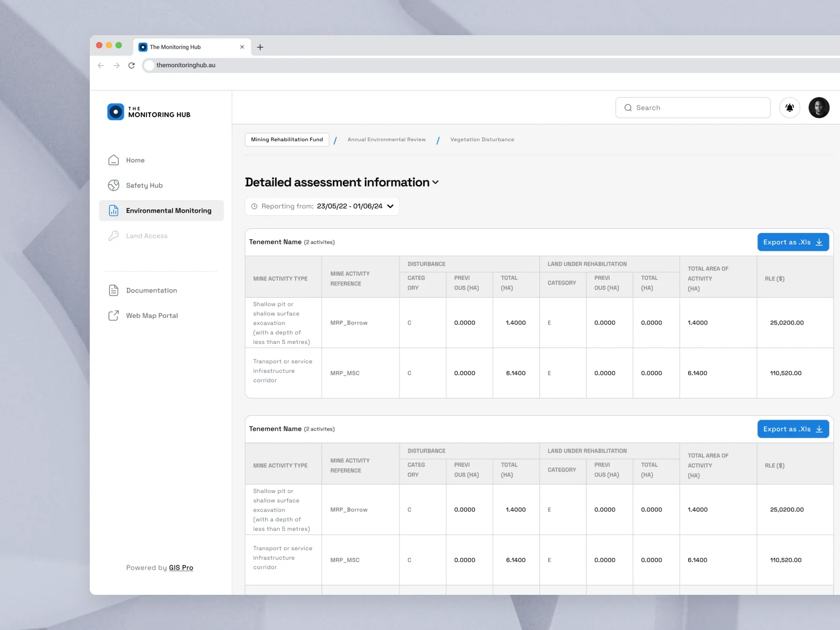Open the GIS Pro link

coord(181,568)
